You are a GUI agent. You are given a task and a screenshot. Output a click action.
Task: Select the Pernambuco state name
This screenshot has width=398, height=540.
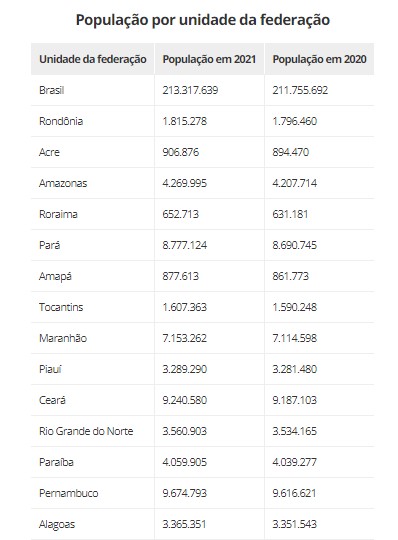click(69, 493)
